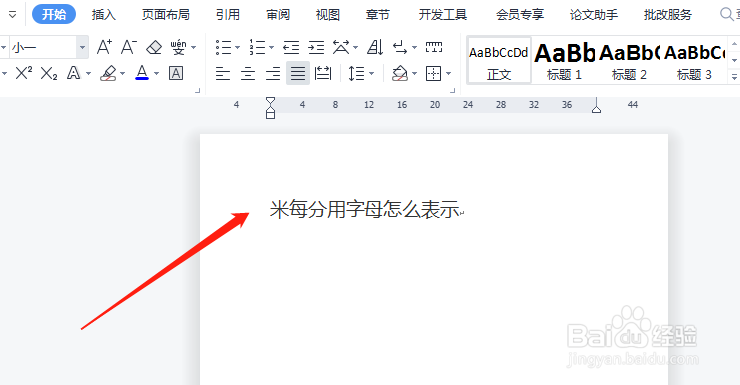Click the Chinese layout icon

click(341, 47)
